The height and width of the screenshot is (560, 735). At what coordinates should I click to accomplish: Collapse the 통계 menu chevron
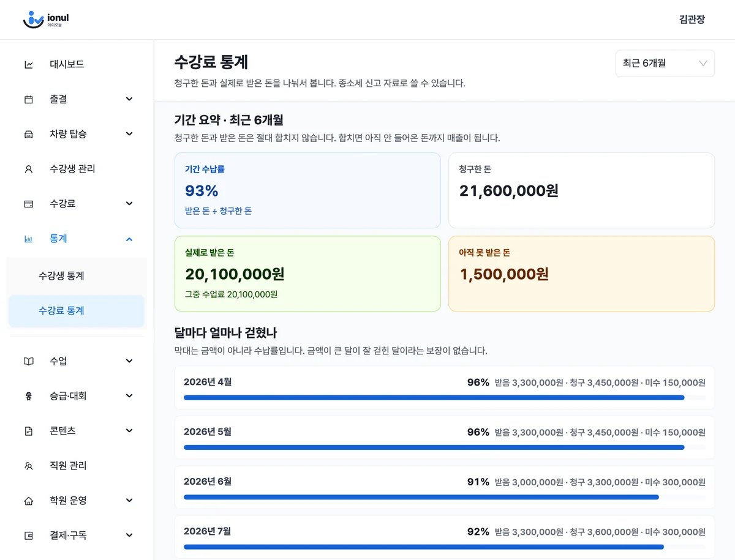pyautogui.click(x=129, y=239)
